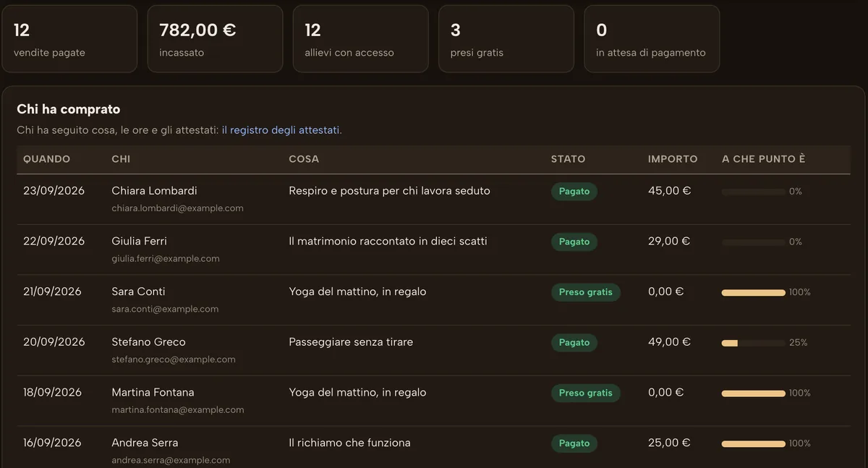Click the date 21/09/2026
868x468 pixels.
pyautogui.click(x=52, y=292)
